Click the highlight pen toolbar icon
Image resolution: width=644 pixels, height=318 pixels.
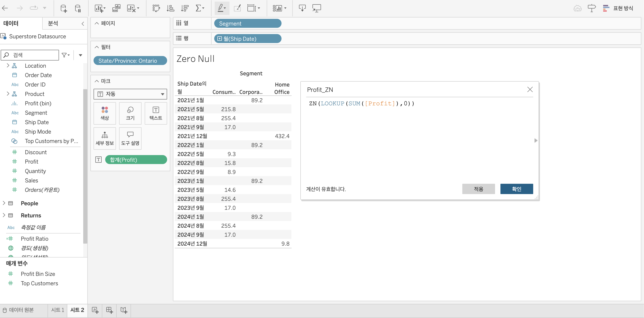click(x=220, y=8)
